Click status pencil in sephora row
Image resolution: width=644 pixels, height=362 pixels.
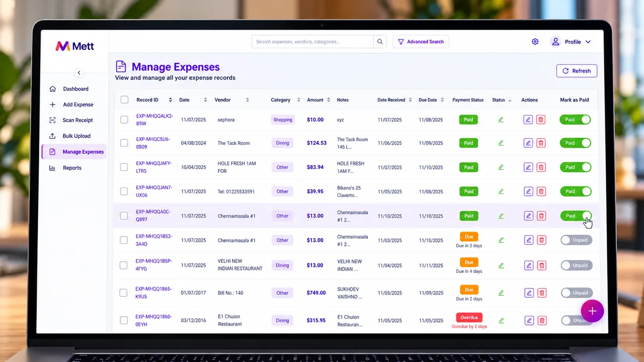pos(501,120)
